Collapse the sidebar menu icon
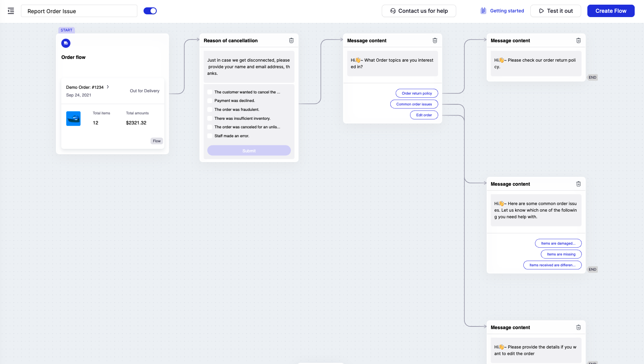 11,11
